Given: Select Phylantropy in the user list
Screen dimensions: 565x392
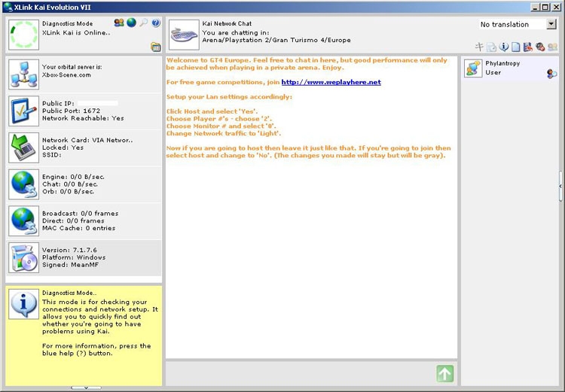Looking at the screenshot, I should [x=510, y=68].
